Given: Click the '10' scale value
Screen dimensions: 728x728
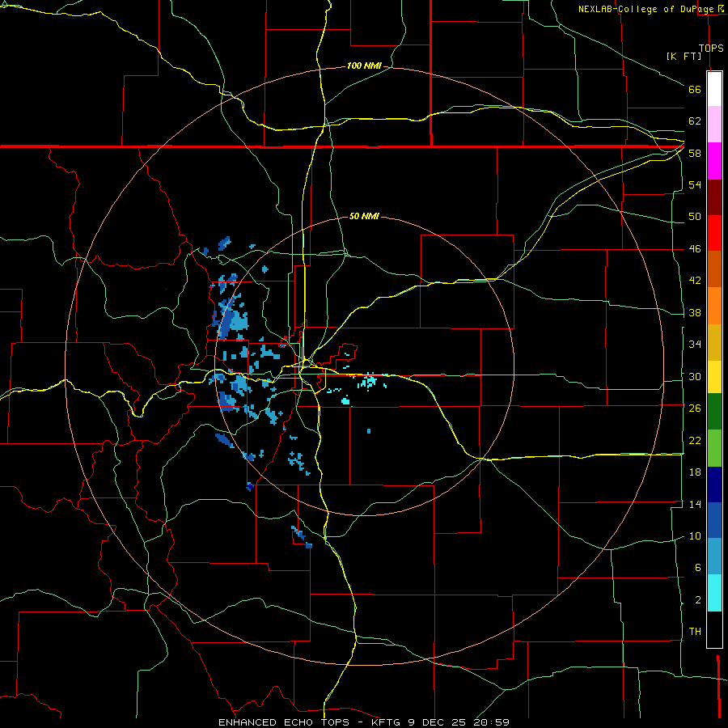Looking at the screenshot, I should (x=695, y=535).
